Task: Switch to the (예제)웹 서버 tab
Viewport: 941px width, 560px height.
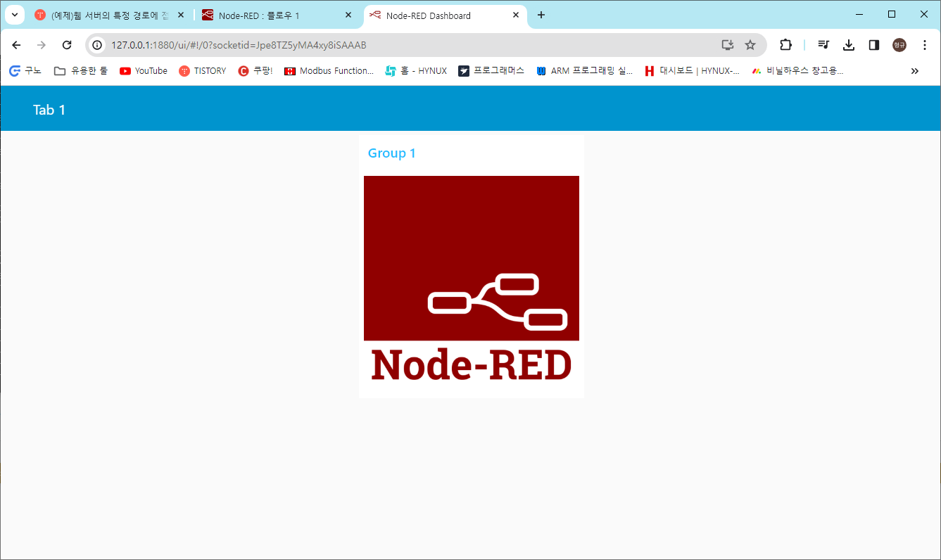Action: 111,15
